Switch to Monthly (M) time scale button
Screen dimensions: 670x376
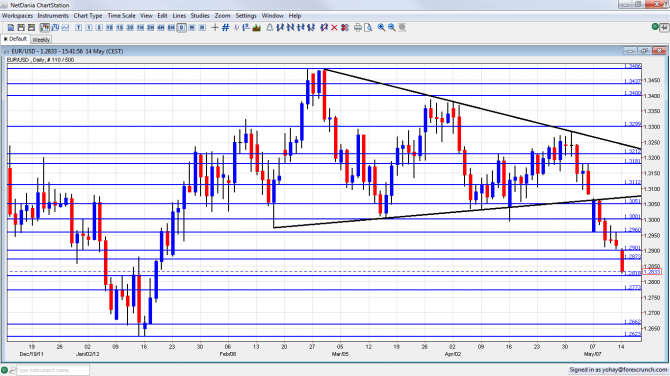[x=202, y=28]
